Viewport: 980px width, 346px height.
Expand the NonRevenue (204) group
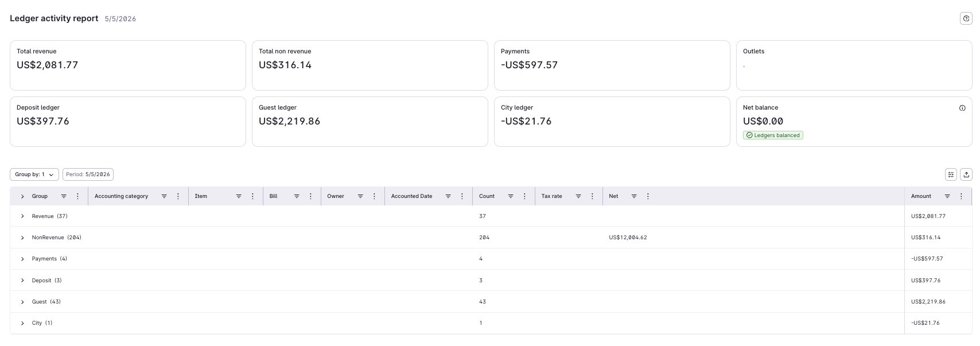pos(22,238)
